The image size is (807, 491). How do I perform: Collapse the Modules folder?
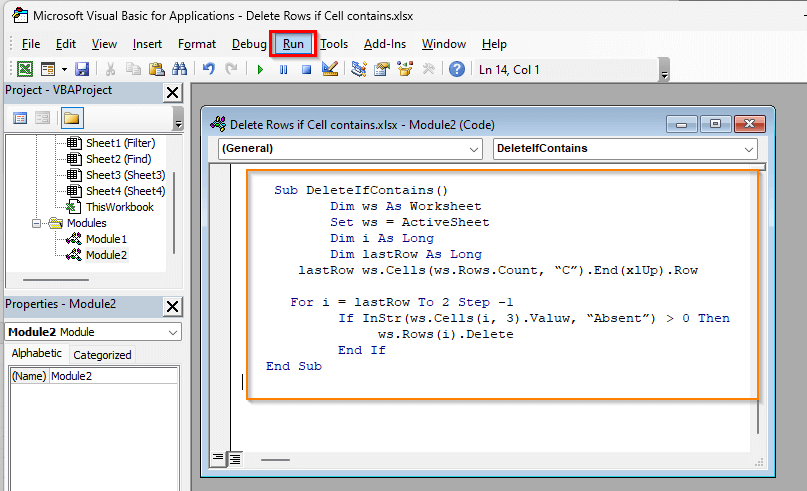(37, 223)
